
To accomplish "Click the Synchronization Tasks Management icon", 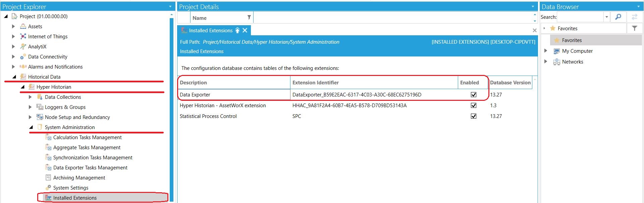I will click(48, 157).
